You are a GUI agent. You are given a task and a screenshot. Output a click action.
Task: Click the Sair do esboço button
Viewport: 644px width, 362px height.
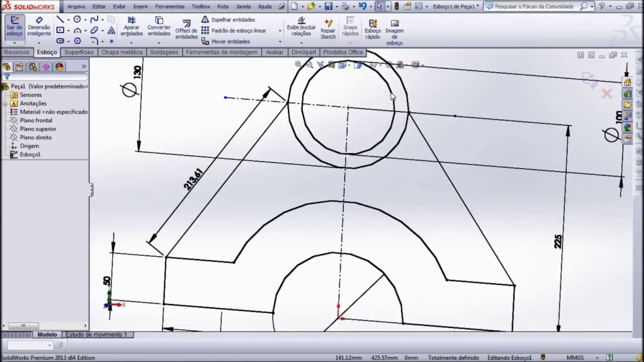click(15, 26)
